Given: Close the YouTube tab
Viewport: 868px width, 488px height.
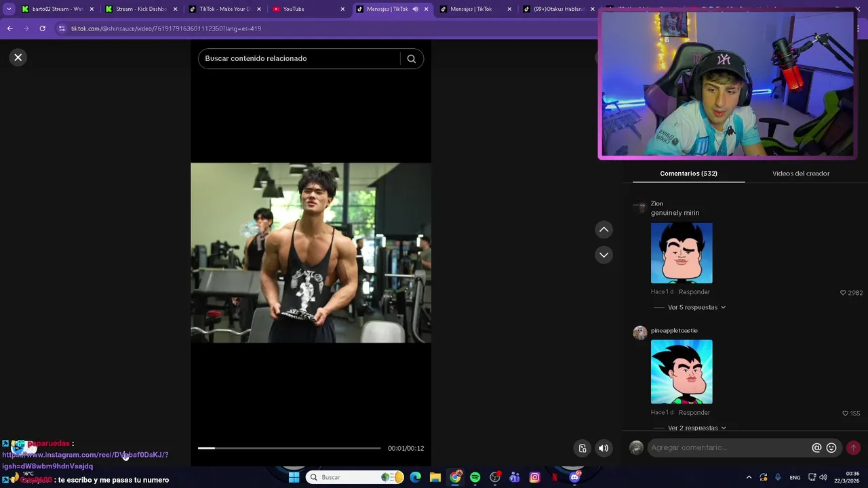Looking at the screenshot, I should coord(342,9).
